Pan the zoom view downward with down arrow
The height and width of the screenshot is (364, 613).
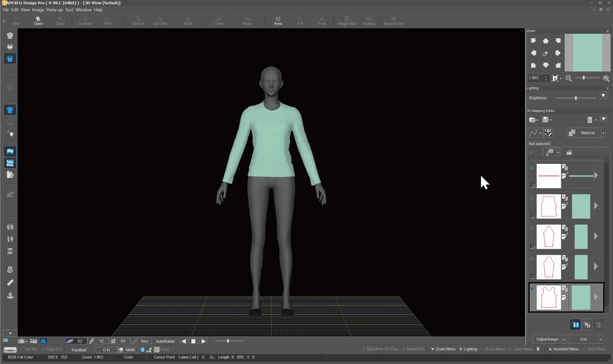[x=546, y=65]
